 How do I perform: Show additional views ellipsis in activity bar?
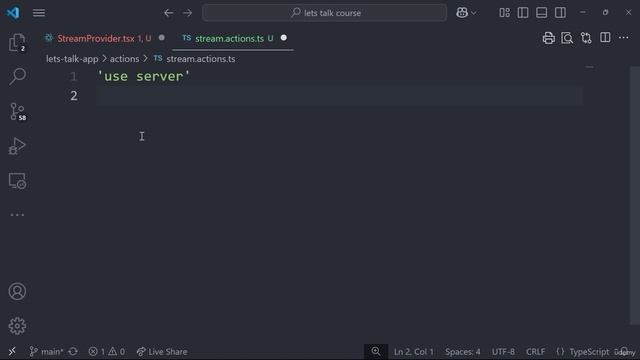click(x=17, y=215)
